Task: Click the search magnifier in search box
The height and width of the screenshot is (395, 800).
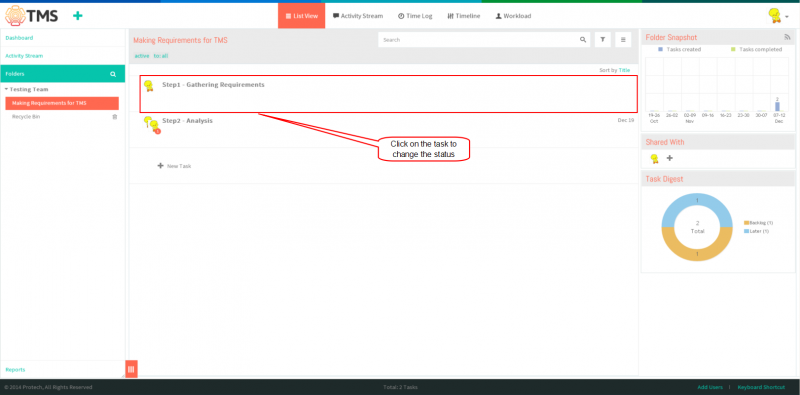Action: pyautogui.click(x=583, y=40)
